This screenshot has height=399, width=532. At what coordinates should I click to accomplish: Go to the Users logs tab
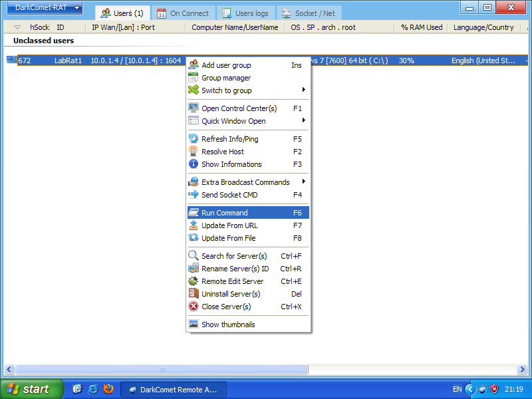[245, 13]
